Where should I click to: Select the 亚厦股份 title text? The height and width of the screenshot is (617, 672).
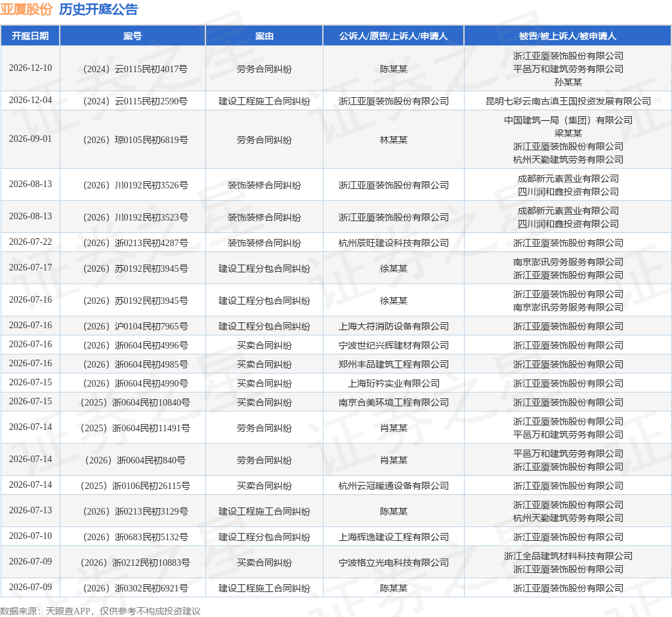coord(26,9)
